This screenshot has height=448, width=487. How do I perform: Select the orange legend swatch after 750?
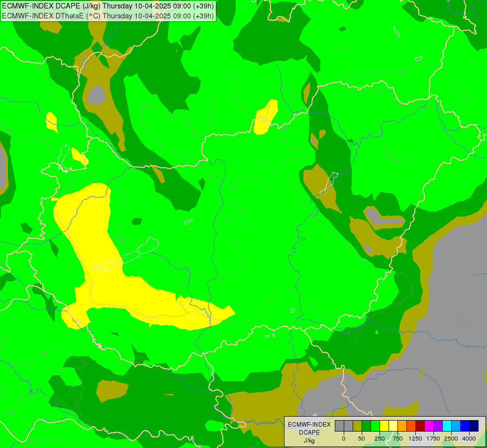tap(402, 426)
